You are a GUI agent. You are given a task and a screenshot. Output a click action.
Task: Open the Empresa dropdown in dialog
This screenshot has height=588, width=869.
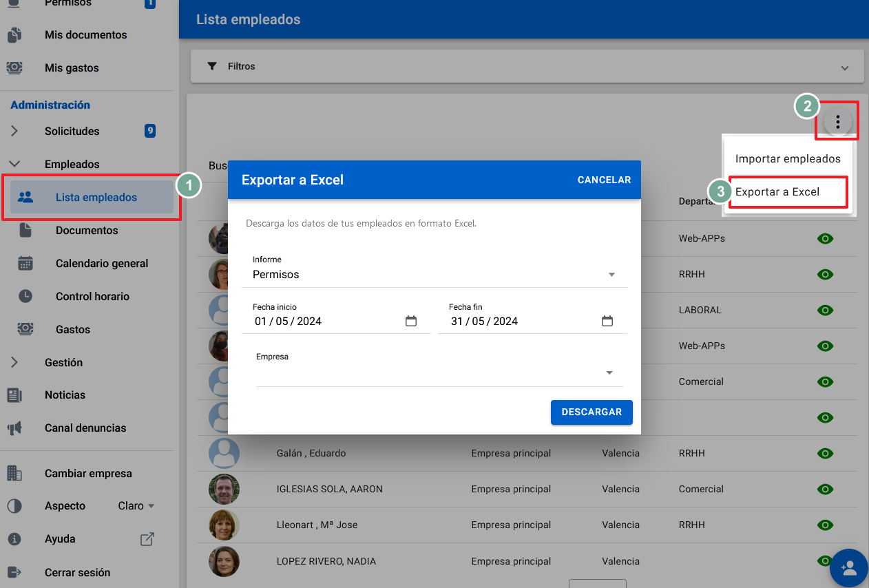[439, 372]
